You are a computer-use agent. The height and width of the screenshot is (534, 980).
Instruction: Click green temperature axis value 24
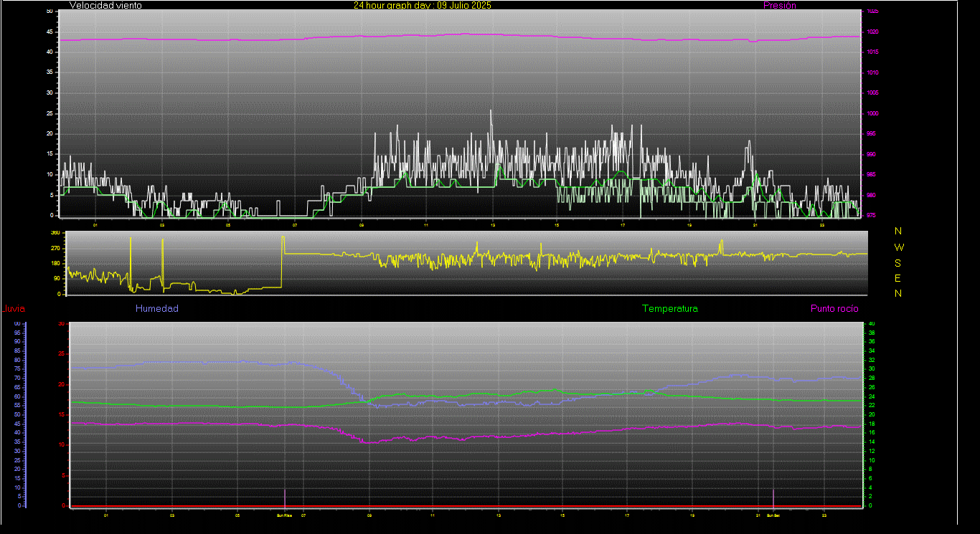tap(872, 396)
